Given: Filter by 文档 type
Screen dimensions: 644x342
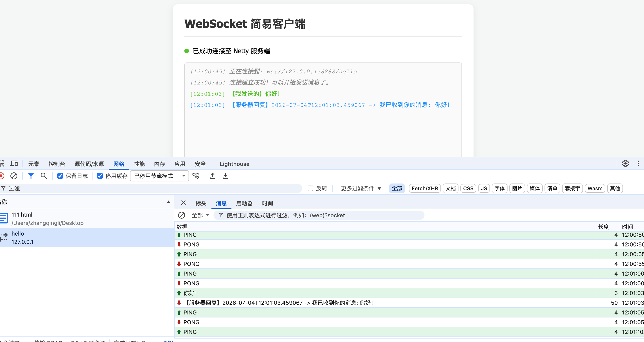Looking at the screenshot, I should coord(451,188).
